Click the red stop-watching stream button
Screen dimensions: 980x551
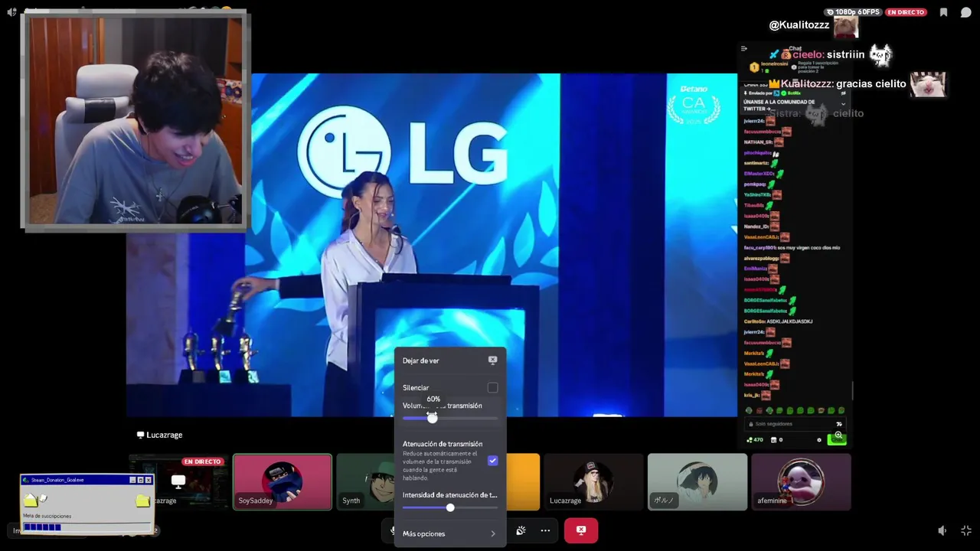(581, 530)
